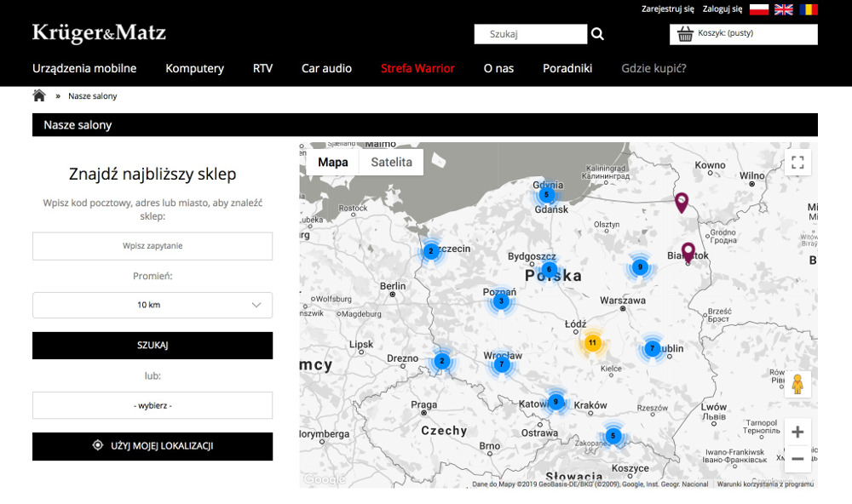This screenshot has height=504, width=852.
Task: Switch language with the Polish flag
Action: [758, 9]
